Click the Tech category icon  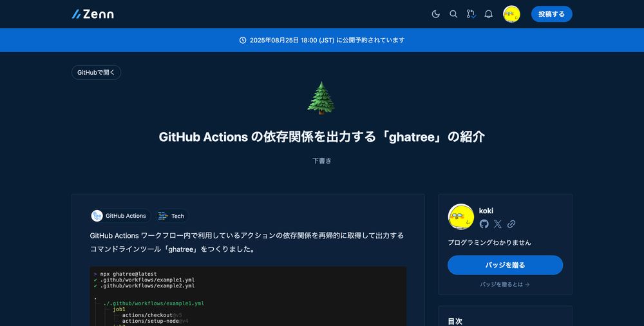(163, 216)
